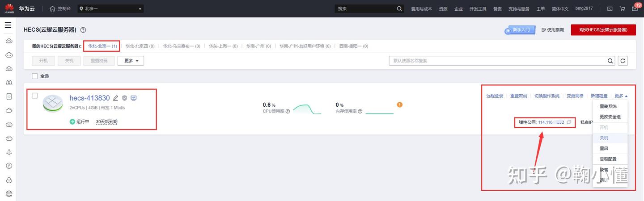Click the globe icon in the left sidebar

8,194
